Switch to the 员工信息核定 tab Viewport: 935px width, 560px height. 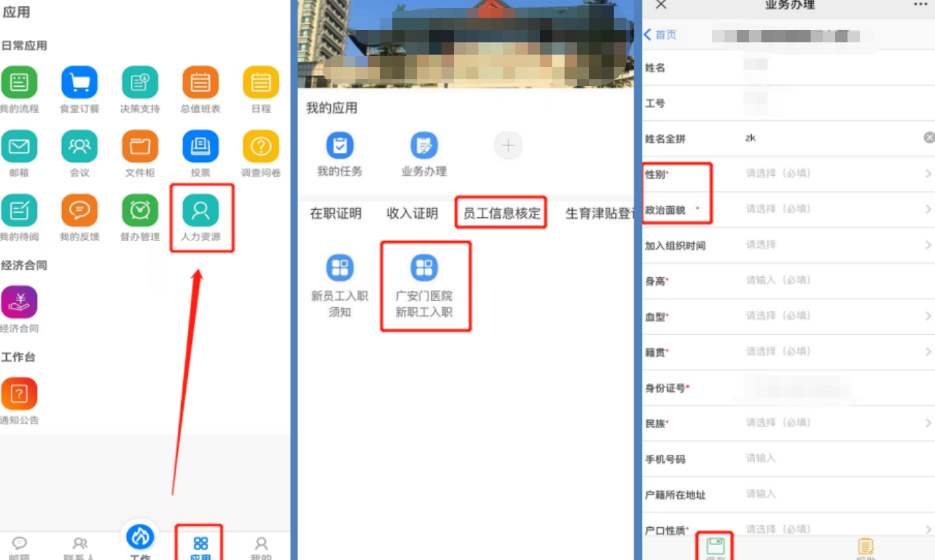(x=500, y=212)
